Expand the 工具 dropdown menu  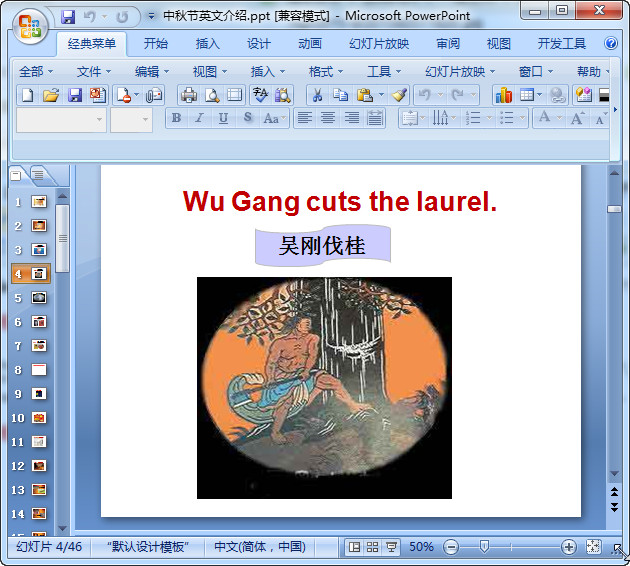384,72
